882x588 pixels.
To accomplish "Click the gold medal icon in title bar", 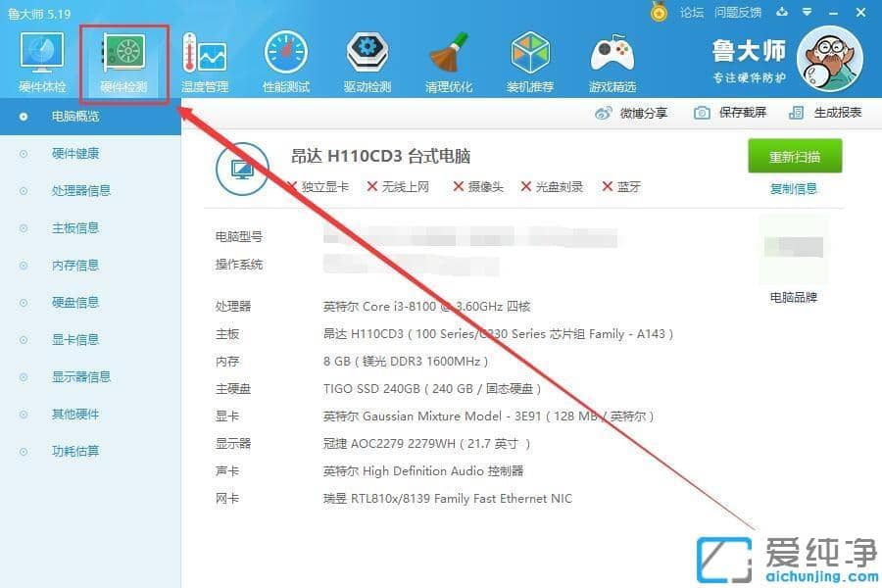I will point(659,12).
